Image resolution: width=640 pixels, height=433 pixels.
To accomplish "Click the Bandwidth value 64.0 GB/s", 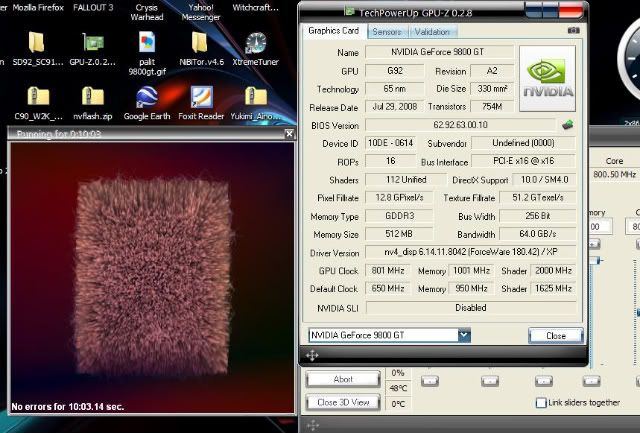I will click(x=538, y=234).
